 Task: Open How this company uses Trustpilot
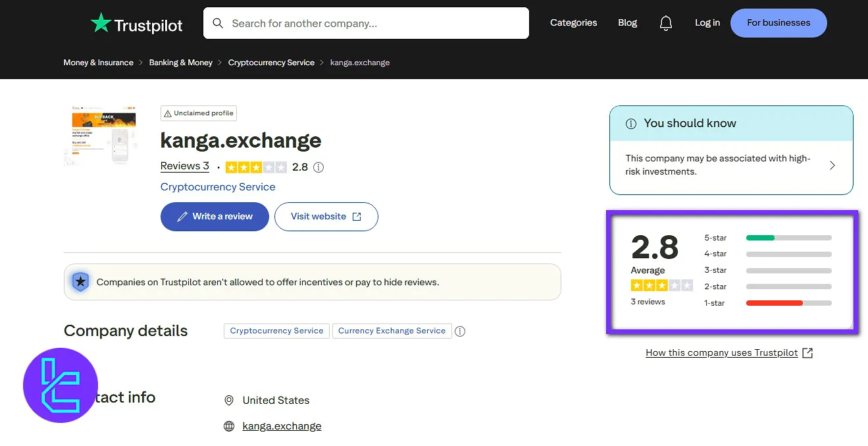[x=722, y=353]
